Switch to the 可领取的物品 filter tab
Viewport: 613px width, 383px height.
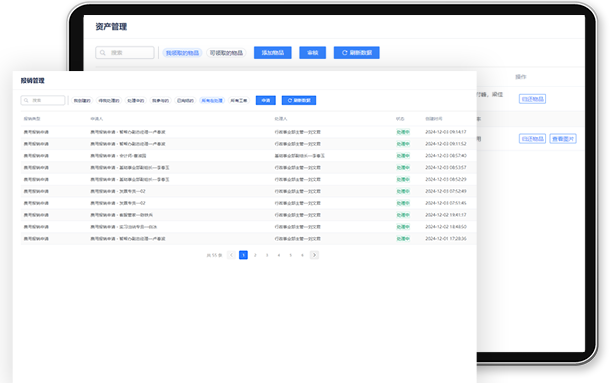click(x=226, y=53)
